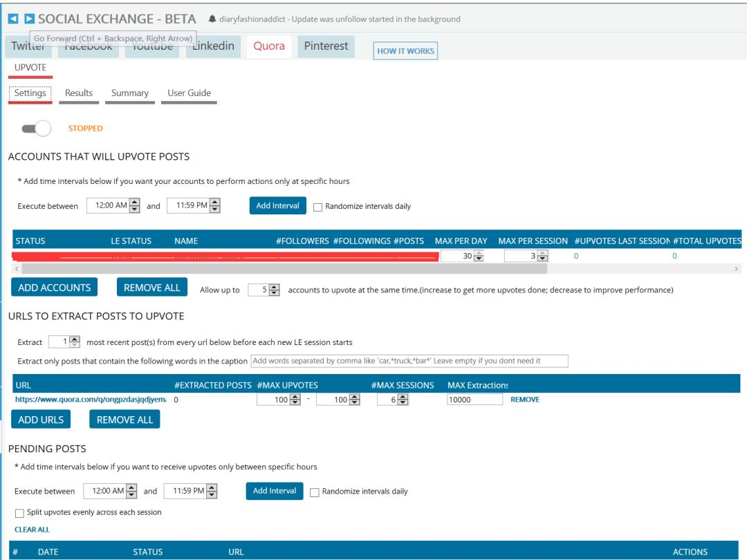The height and width of the screenshot is (560, 747).
Task: Click the accounts table scroll-right arrow
Action: pyautogui.click(x=736, y=269)
